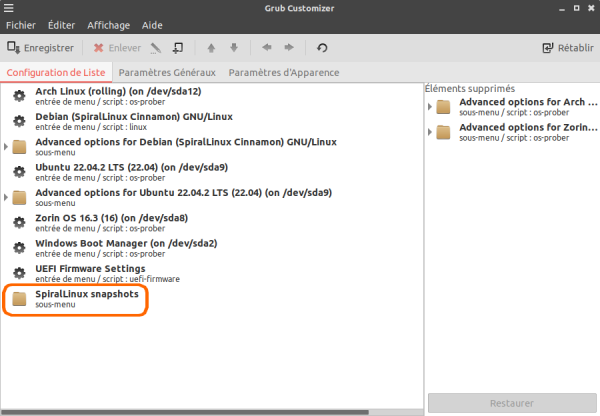Click the right arrow toolbar icon
The height and width of the screenshot is (416, 600).
pyautogui.click(x=289, y=47)
